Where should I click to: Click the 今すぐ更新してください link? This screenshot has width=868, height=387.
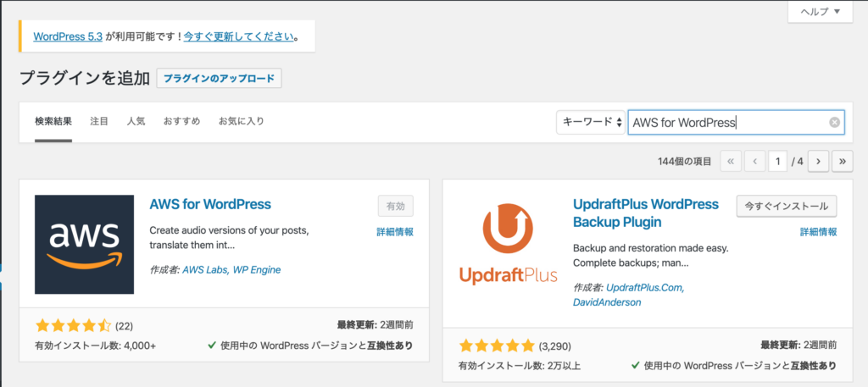pos(238,36)
